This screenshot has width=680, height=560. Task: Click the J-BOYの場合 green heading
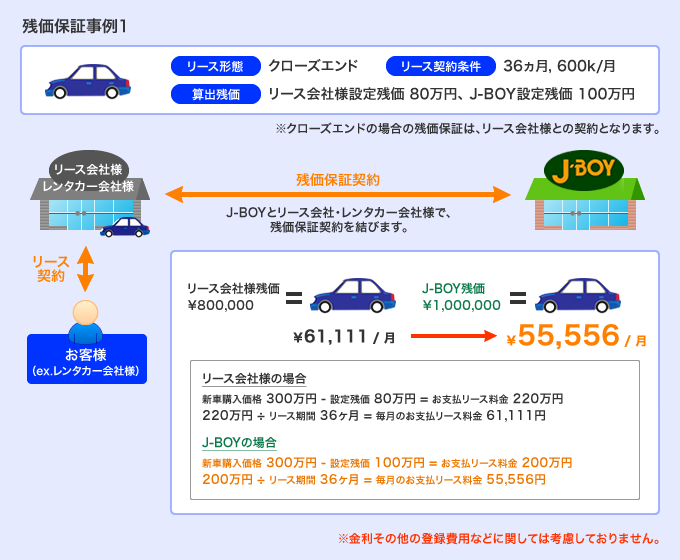(x=239, y=442)
